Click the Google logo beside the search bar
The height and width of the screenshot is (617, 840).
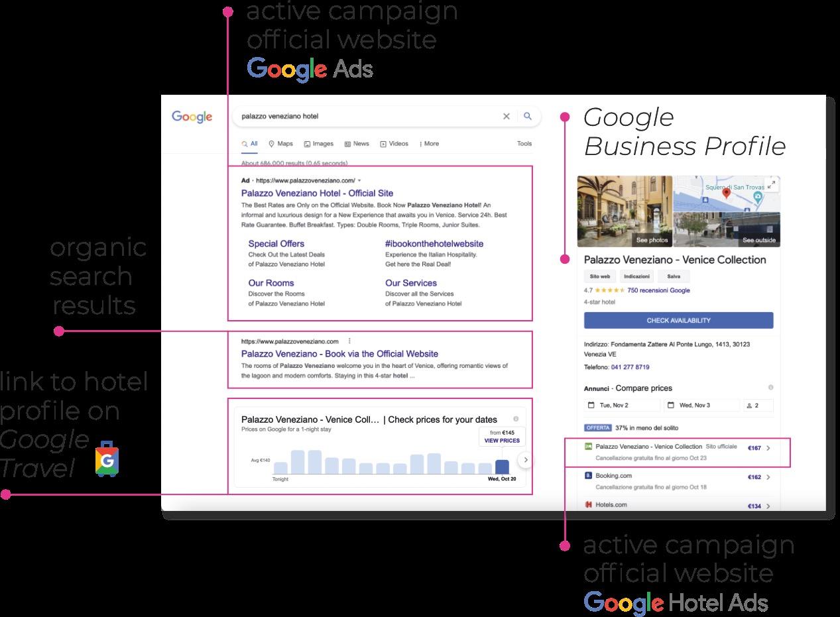(192, 117)
